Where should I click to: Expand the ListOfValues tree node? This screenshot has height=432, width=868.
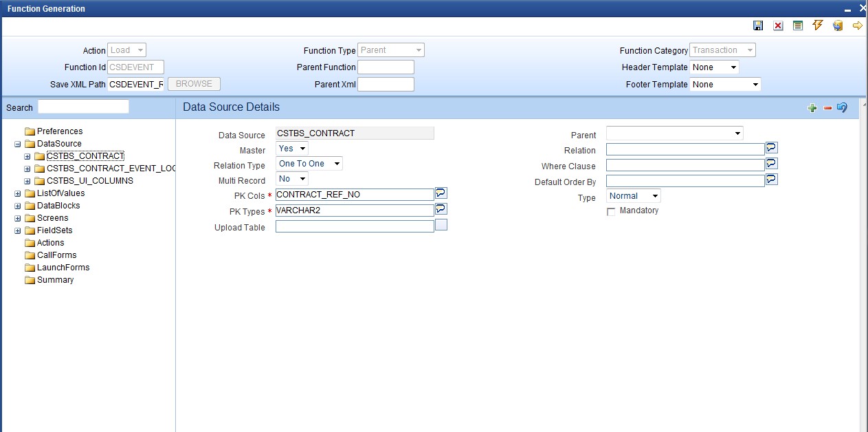17,193
